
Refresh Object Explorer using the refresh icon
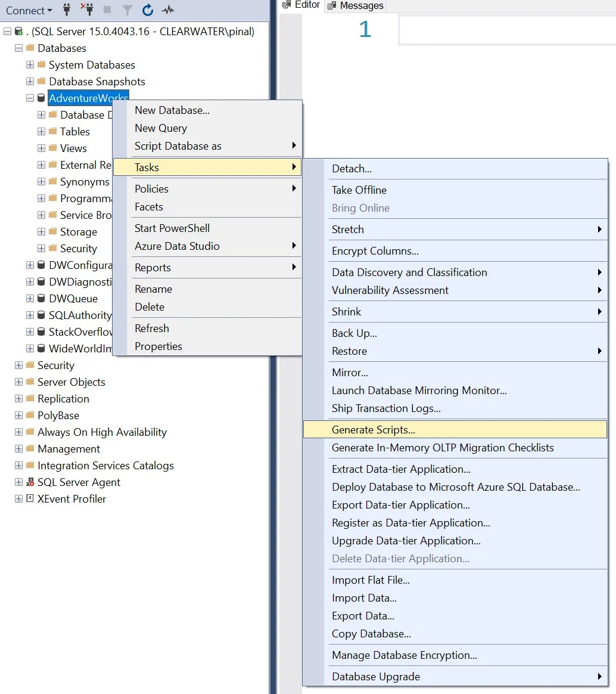point(147,10)
